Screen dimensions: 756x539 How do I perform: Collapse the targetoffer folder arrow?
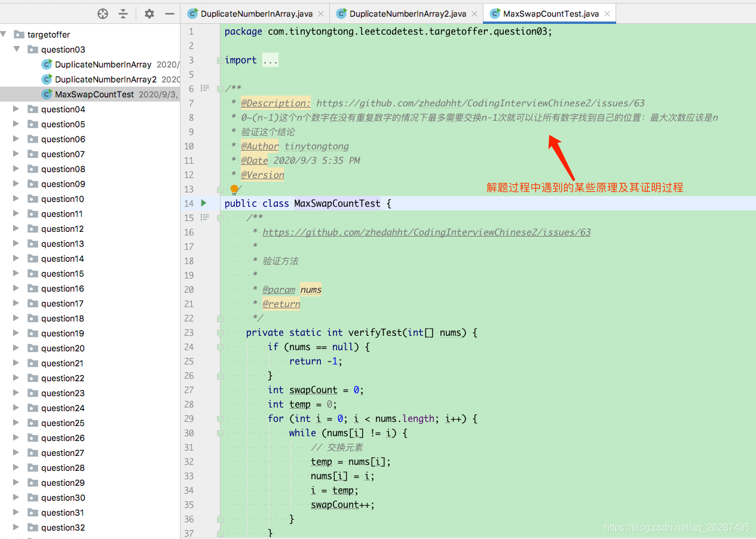4,35
